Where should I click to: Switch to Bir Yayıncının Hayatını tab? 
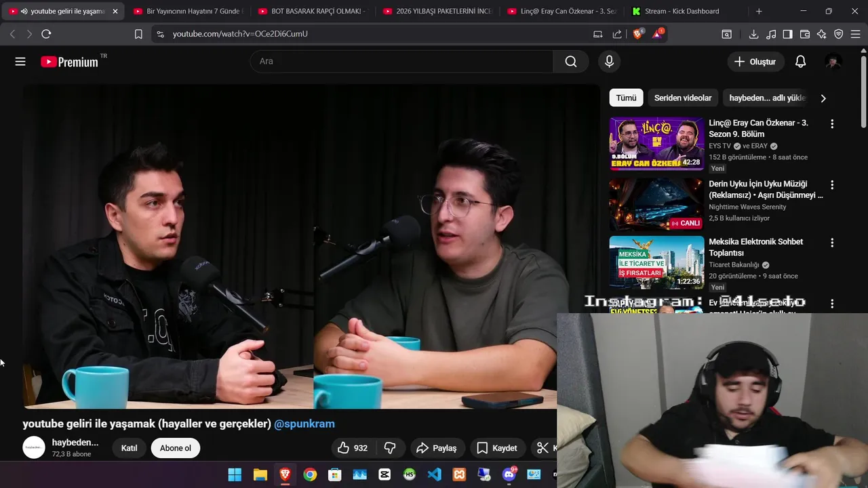click(188, 12)
